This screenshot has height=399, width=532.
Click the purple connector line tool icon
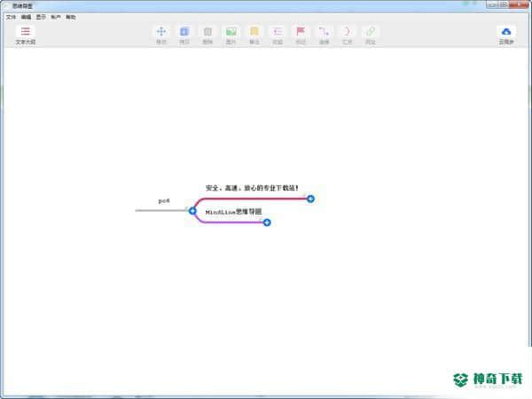(324, 35)
